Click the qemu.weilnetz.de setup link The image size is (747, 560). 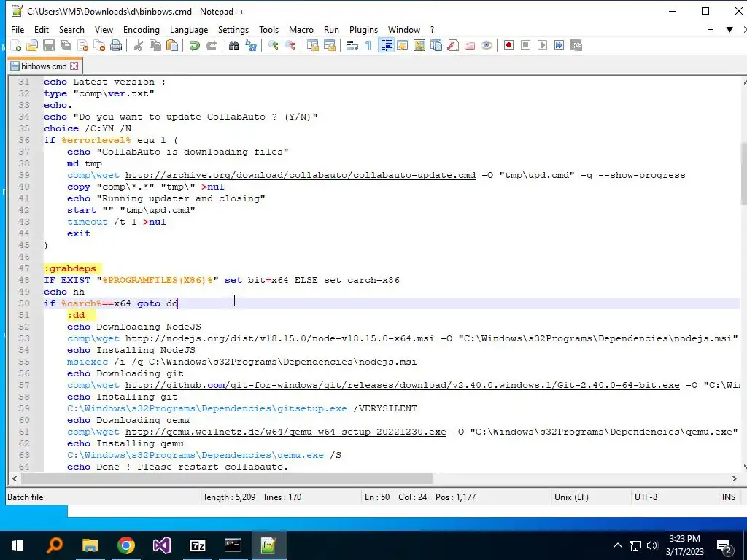(285, 432)
